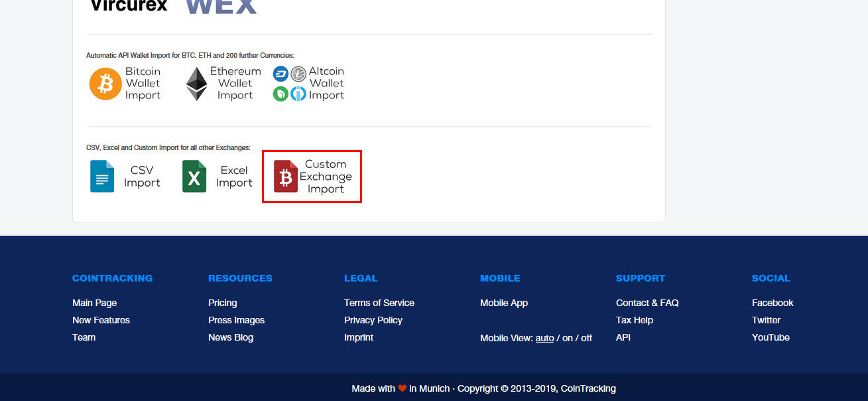Click the RESOURCES footer heading
The height and width of the screenshot is (401, 868).
point(240,278)
